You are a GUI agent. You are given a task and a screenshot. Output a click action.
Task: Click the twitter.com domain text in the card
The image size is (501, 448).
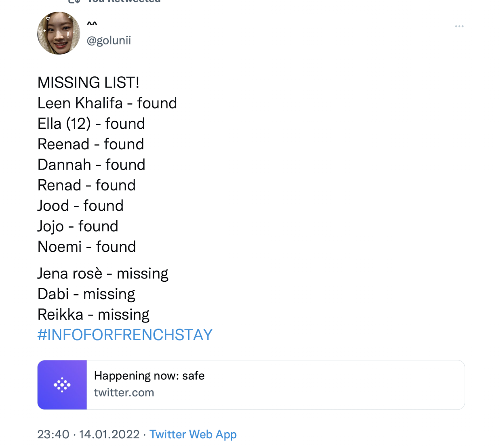[x=124, y=393]
